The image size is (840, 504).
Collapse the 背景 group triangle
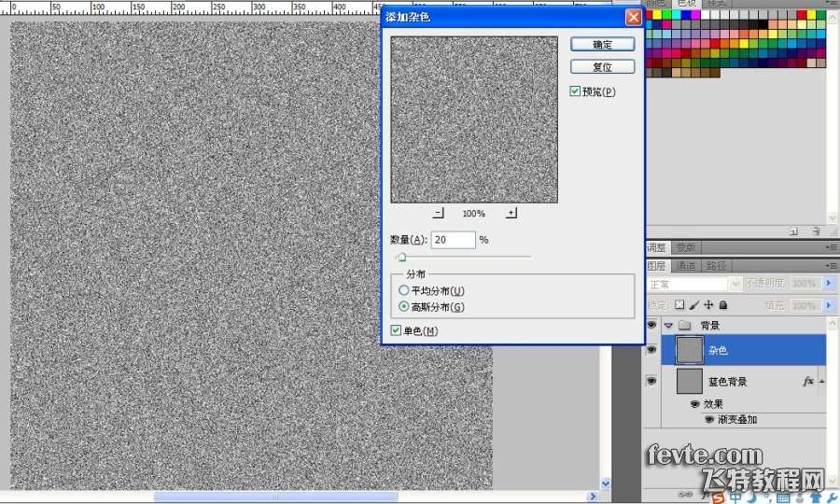tap(668, 325)
